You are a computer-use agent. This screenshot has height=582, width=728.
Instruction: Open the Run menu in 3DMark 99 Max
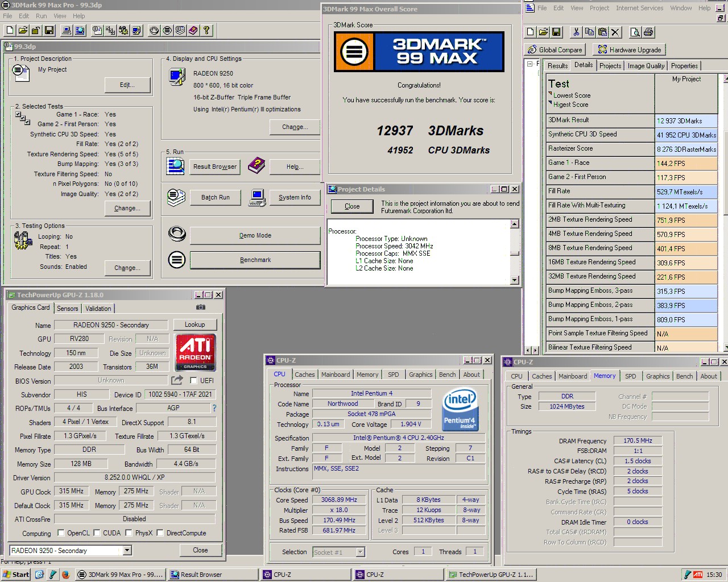(42, 16)
